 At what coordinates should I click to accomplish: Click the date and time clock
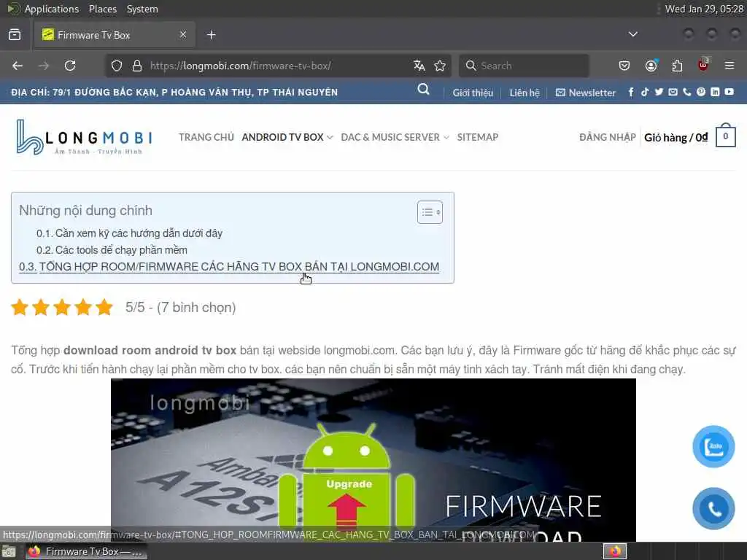tap(704, 9)
